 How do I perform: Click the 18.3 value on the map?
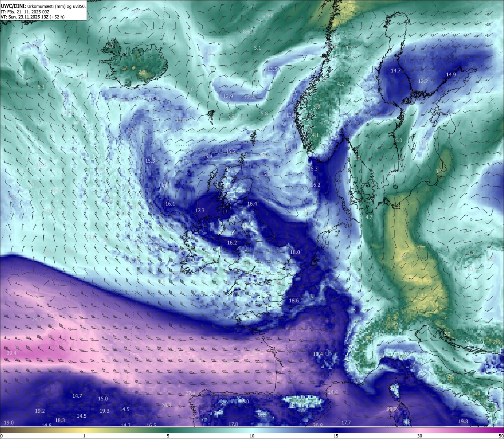tap(60, 420)
